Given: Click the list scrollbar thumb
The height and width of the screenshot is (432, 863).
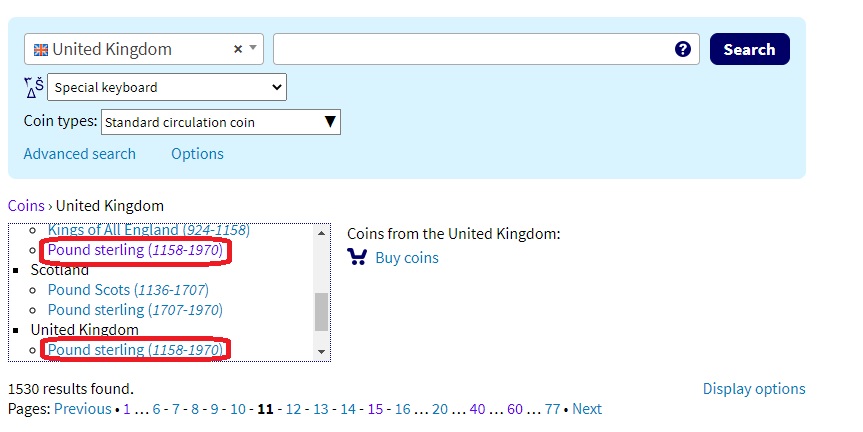Looking at the screenshot, I should pyautogui.click(x=321, y=311).
